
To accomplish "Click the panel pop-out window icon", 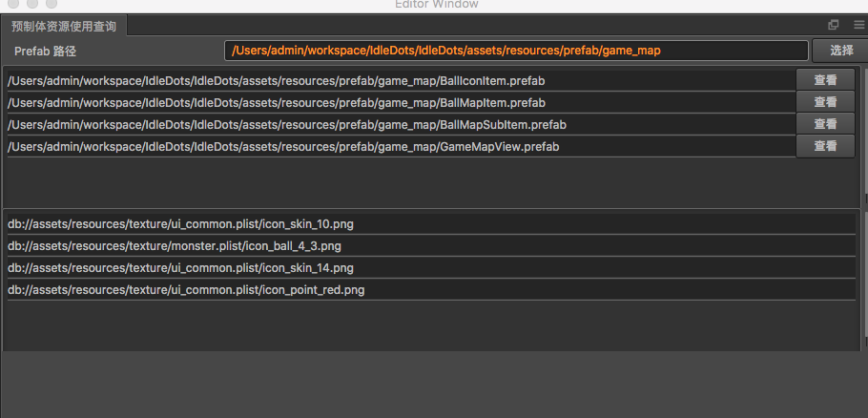I will coord(833,25).
